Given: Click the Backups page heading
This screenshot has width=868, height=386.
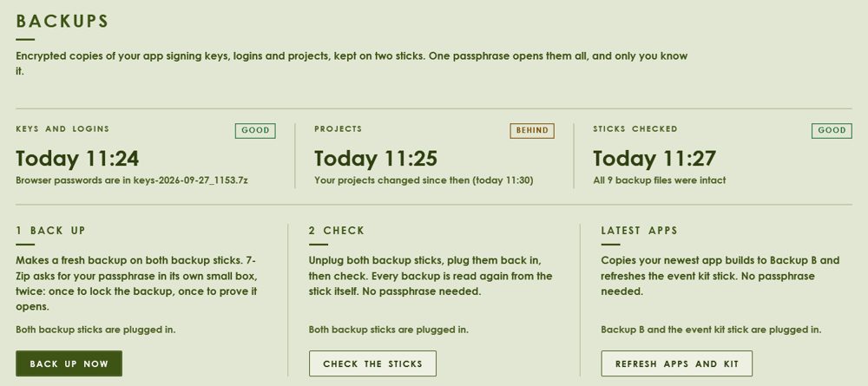Looking at the screenshot, I should (62, 21).
